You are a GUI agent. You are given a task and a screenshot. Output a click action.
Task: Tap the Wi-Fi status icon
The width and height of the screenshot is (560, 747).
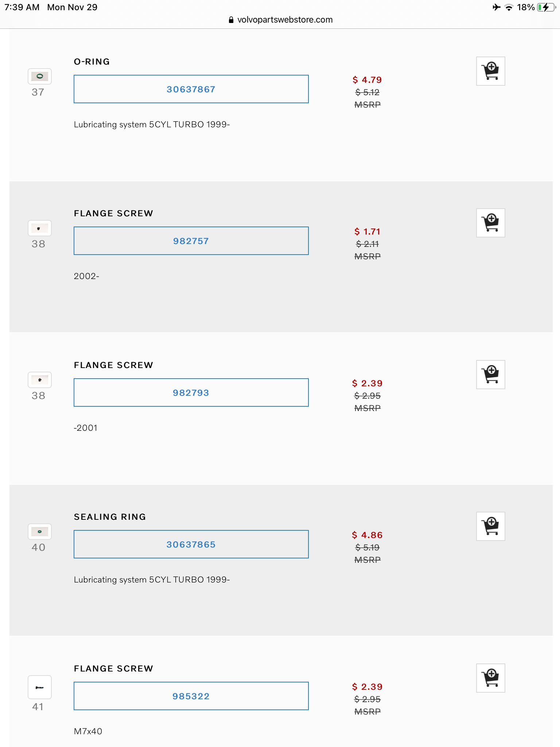pyautogui.click(x=509, y=7)
